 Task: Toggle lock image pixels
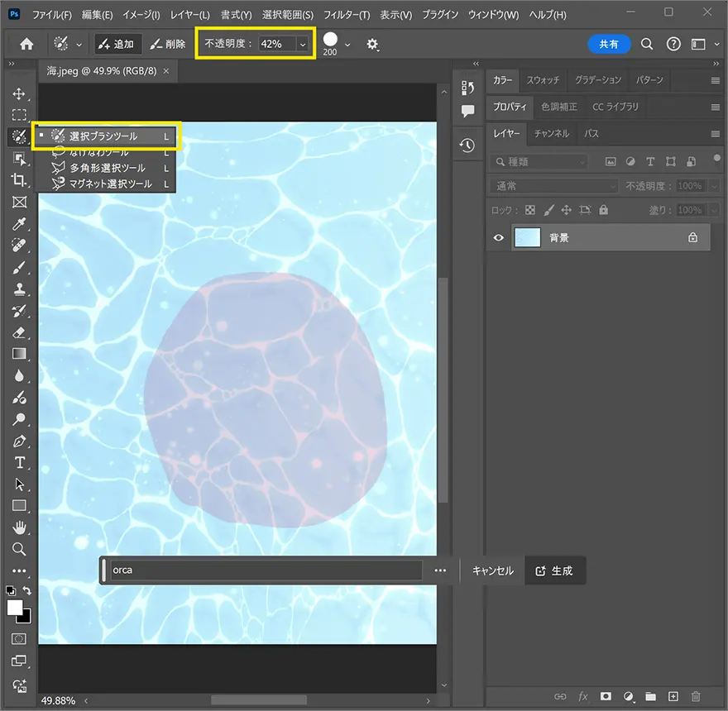[548, 210]
